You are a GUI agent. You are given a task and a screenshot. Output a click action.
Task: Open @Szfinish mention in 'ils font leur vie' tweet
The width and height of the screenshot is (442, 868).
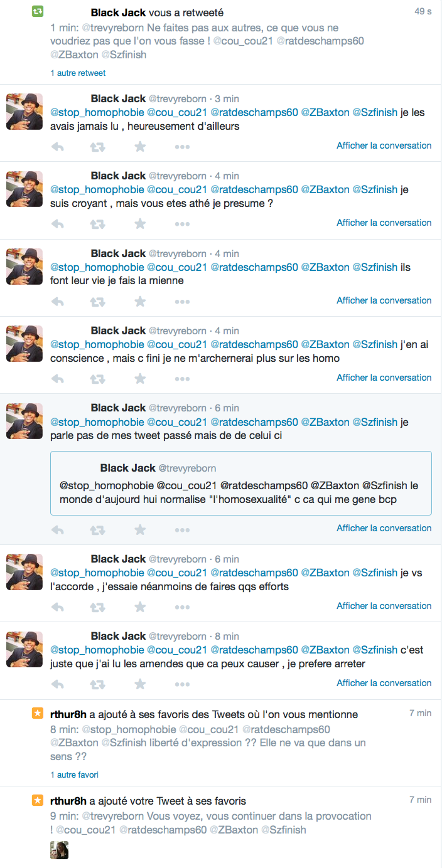point(375,267)
